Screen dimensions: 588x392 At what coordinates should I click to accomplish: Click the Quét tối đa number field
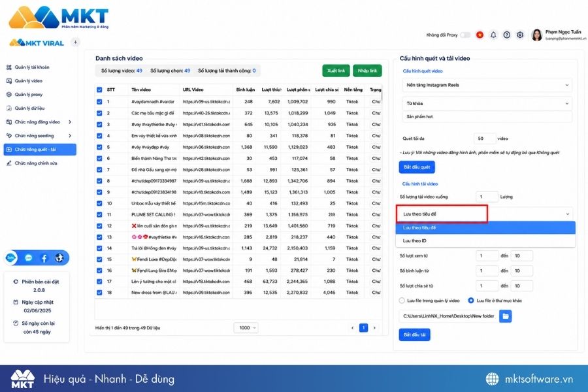485,139
